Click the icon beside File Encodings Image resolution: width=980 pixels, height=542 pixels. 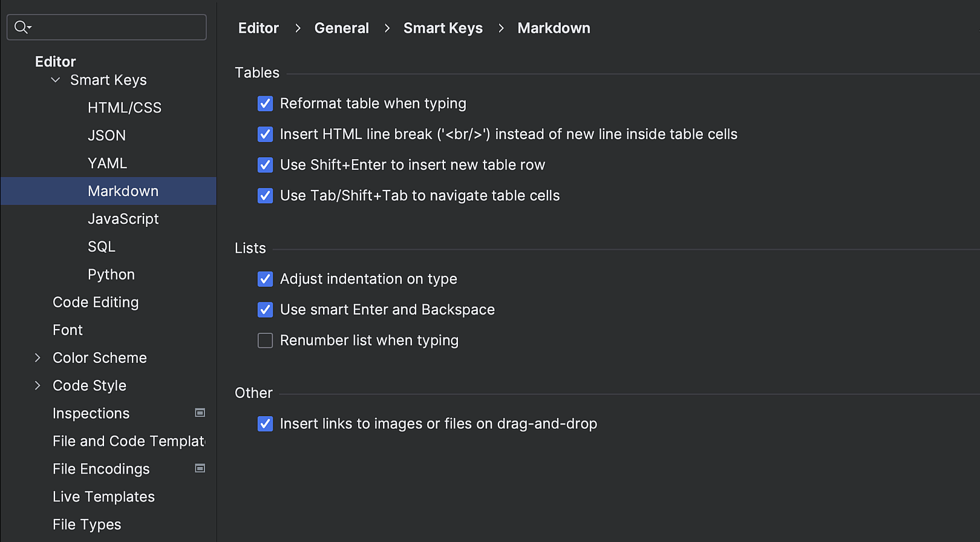tap(200, 468)
